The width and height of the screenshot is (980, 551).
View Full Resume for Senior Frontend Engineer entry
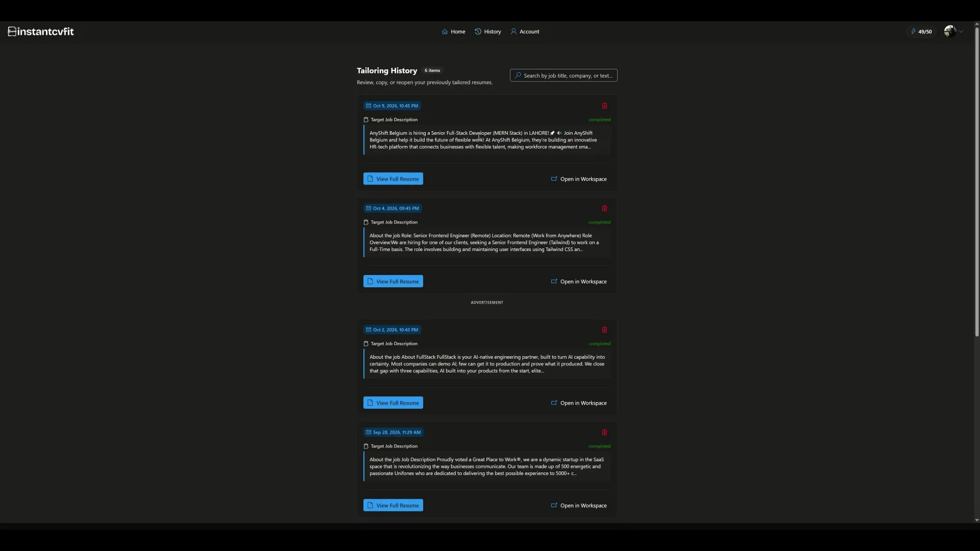[x=393, y=282]
